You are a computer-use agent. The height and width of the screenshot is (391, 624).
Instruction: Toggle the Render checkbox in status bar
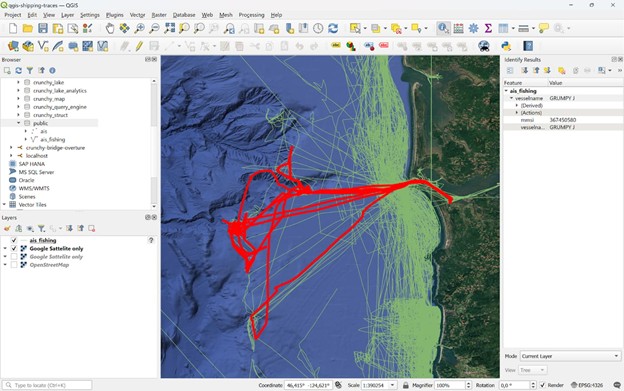[543, 385]
